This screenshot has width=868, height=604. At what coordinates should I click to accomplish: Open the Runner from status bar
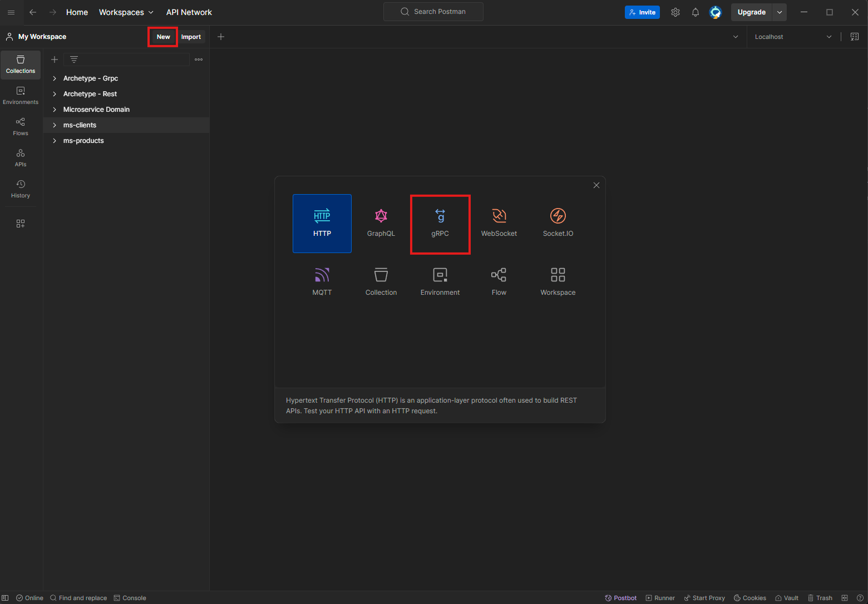pyautogui.click(x=660, y=598)
